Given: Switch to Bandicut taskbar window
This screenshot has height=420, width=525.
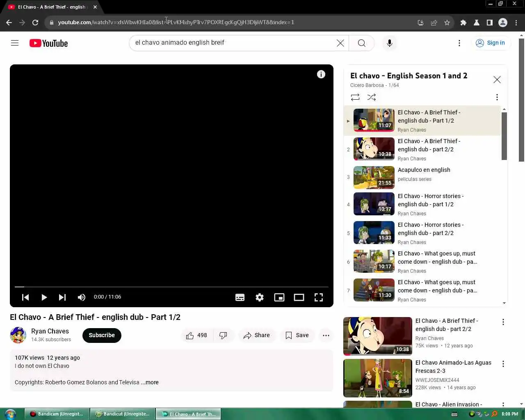Looking at the screenshot, I should 123,414.
